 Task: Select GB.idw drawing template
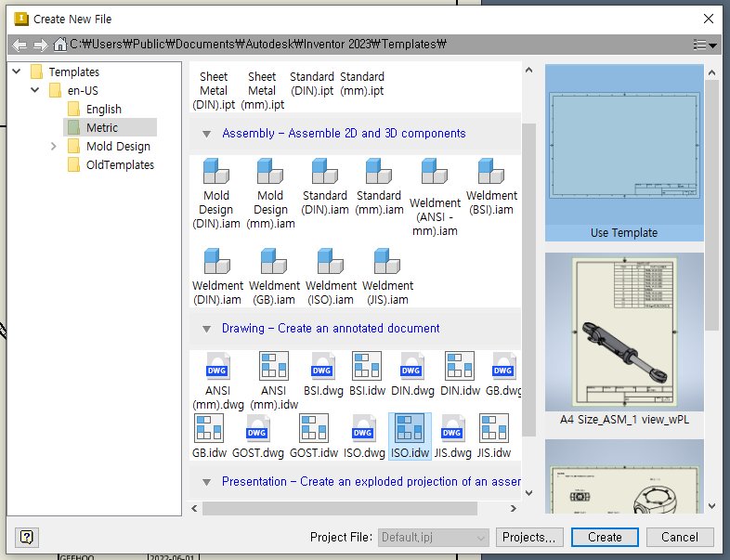coord(209,436)
